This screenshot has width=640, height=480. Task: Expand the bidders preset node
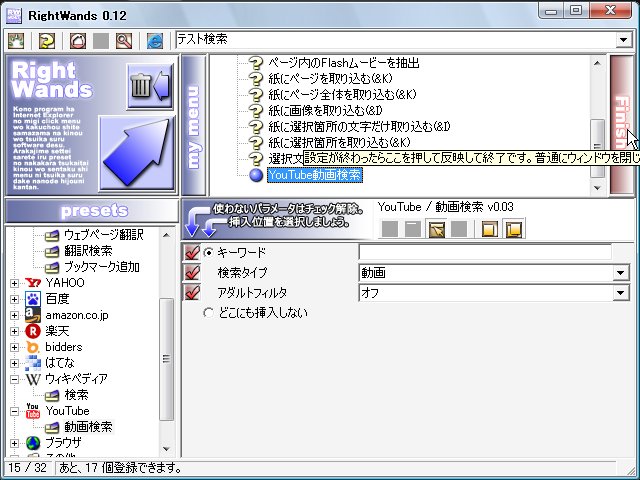tap(14, 347)
